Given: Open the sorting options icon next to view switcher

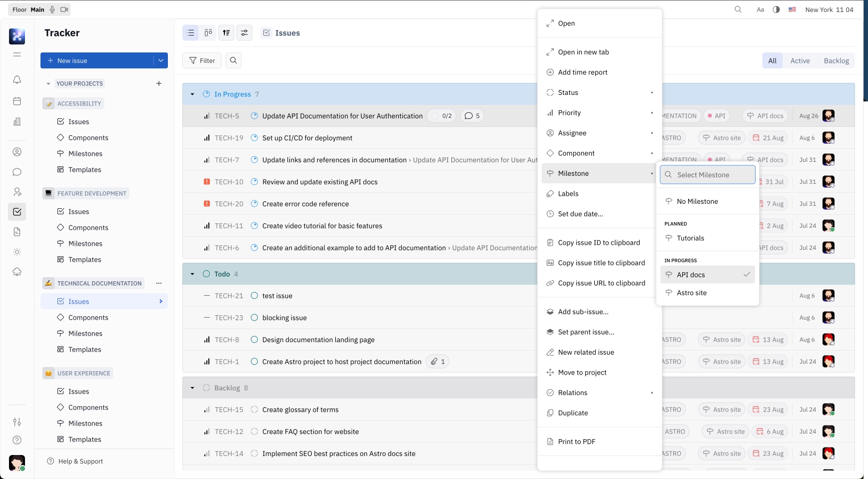Looking at the screenshot, I should tap(226, 32).
